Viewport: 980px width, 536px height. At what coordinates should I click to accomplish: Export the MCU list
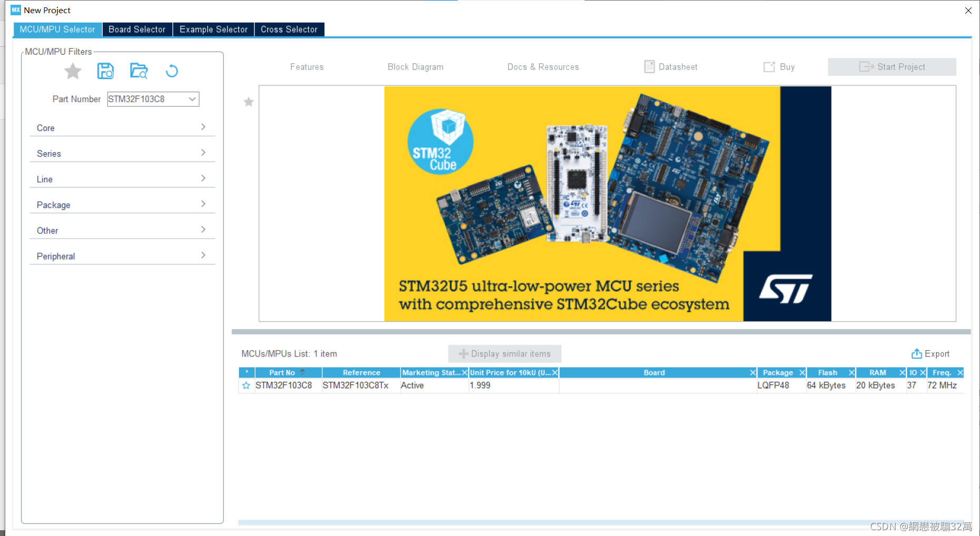point(930,354)
